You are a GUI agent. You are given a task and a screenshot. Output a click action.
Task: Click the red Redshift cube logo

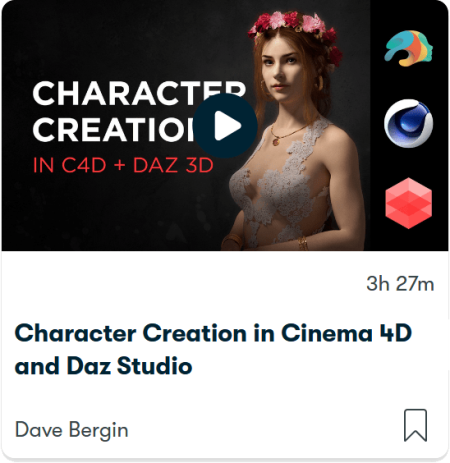(x=408, y=203)
